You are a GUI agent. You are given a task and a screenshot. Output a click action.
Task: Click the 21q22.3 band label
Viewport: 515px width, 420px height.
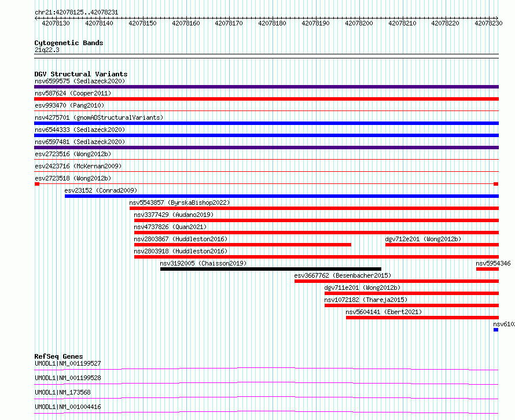point(47,50)
